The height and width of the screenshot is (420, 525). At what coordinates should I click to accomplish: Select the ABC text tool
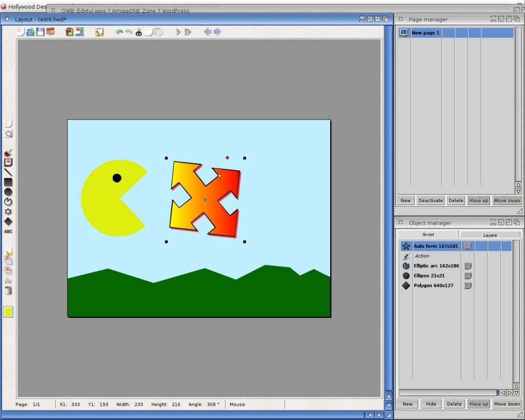click(x=8, y=231)
